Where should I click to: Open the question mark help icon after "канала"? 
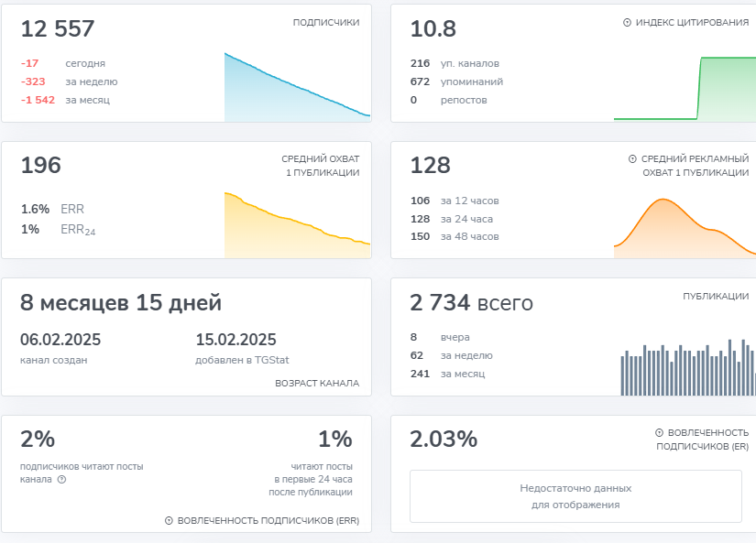click(61, 479)
